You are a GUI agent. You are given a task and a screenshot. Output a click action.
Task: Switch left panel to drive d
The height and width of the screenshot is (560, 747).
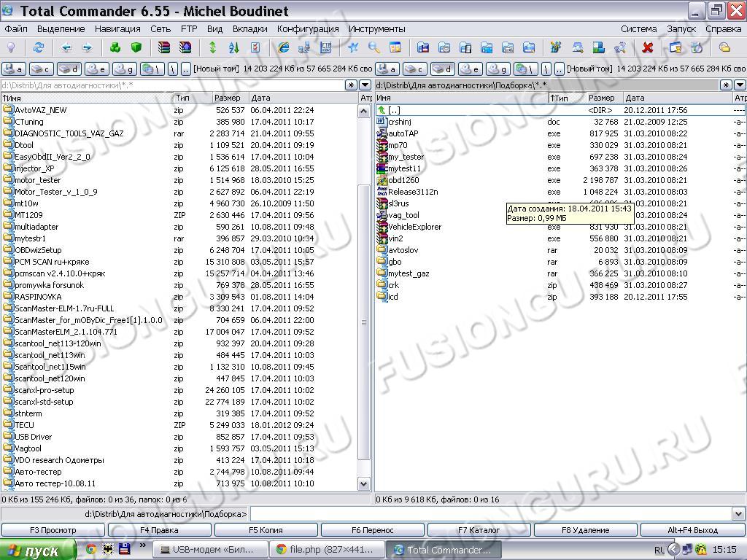[69, 69]
